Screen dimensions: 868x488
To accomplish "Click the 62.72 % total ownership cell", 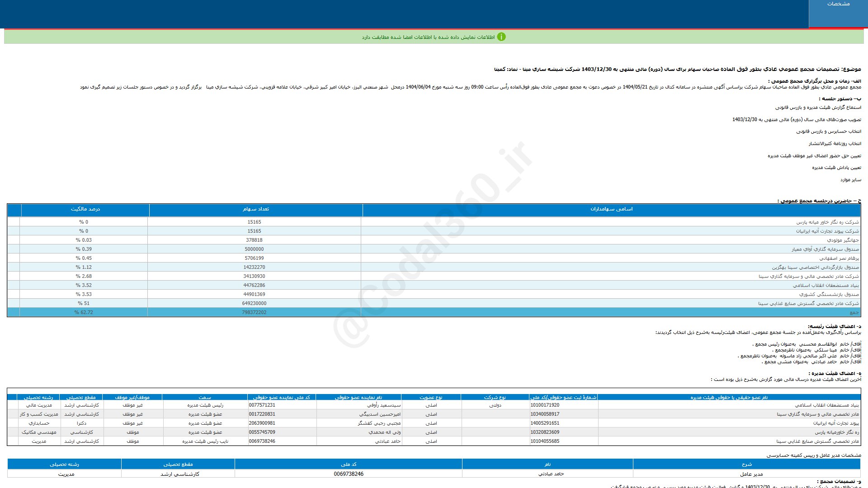I will [84, 313].
